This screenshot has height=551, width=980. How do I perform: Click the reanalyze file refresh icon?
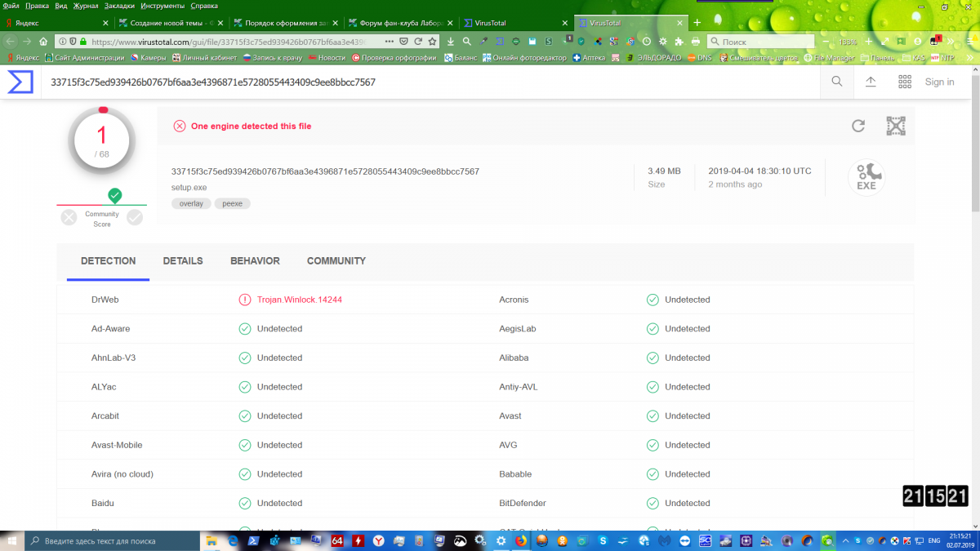(x=858, y=126)
